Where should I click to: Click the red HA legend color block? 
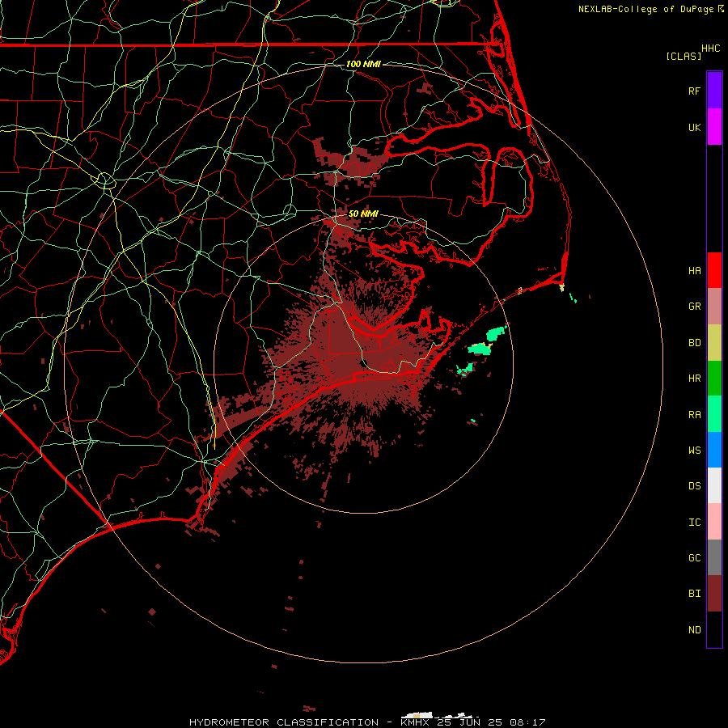point(714,270)
